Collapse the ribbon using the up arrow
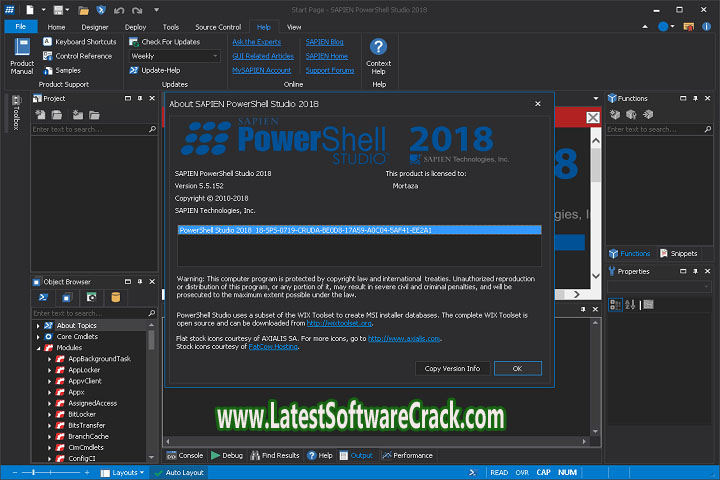 point(645,27)
